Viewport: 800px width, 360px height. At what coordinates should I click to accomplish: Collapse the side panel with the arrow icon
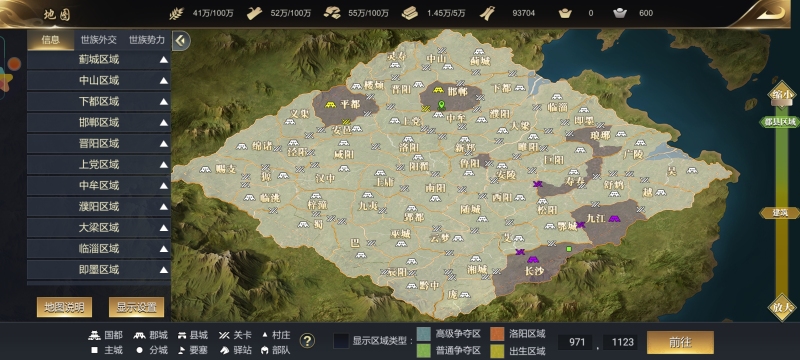181,41
